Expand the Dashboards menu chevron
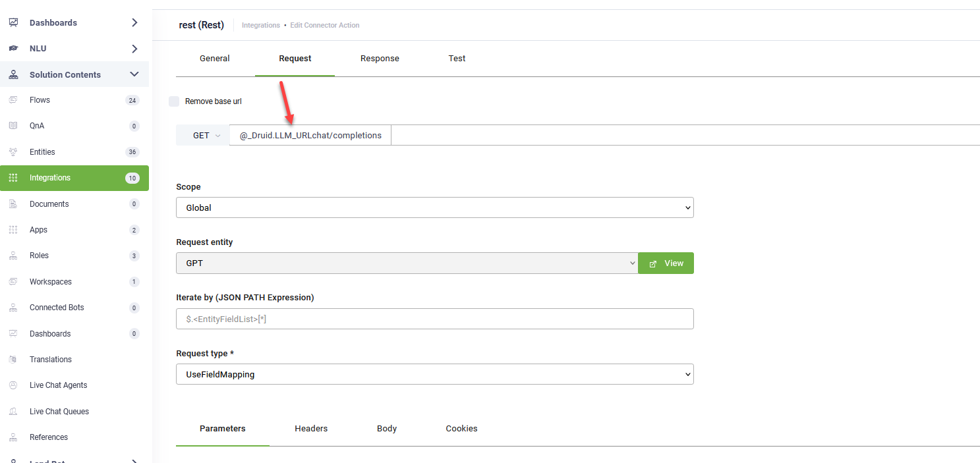The height and width of the screenshot is (463, 980). (x=134, y=22)
